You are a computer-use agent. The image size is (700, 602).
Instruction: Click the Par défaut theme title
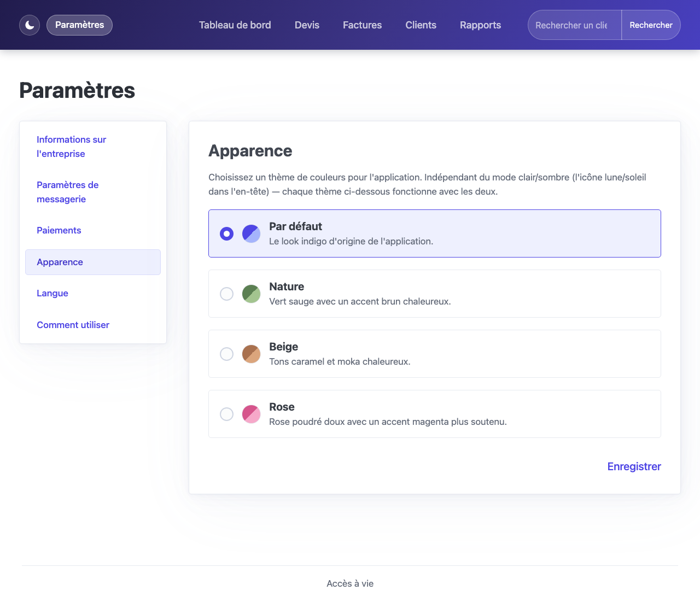pyautogui.click(x=295, y=226)
